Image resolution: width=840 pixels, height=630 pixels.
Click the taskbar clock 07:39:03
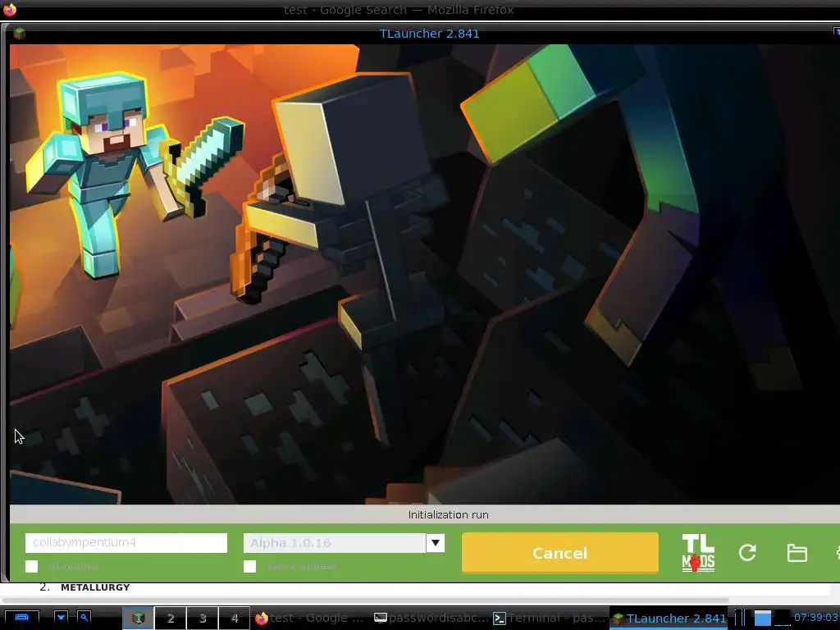pos(815,618)
